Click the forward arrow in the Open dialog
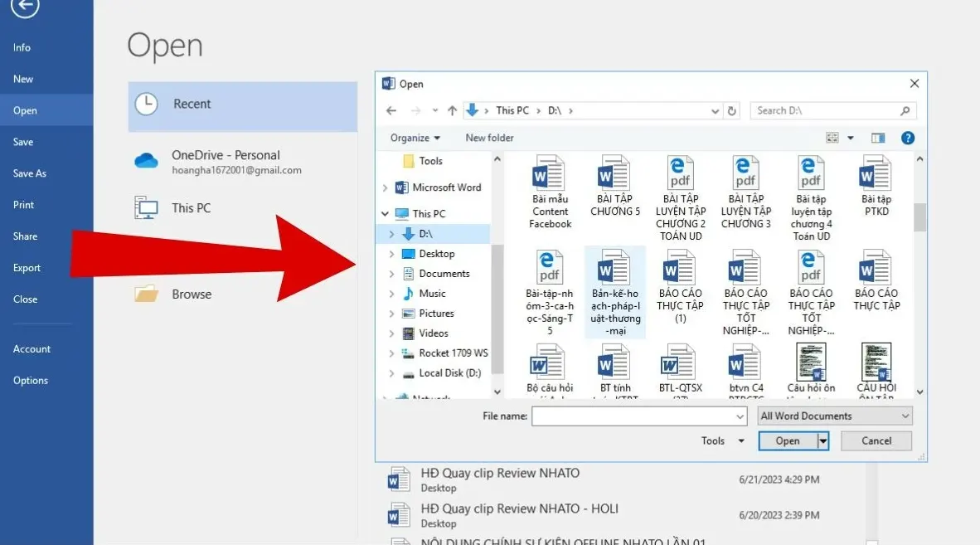Viewport: 980px width, 545px height. pos(415,110)
